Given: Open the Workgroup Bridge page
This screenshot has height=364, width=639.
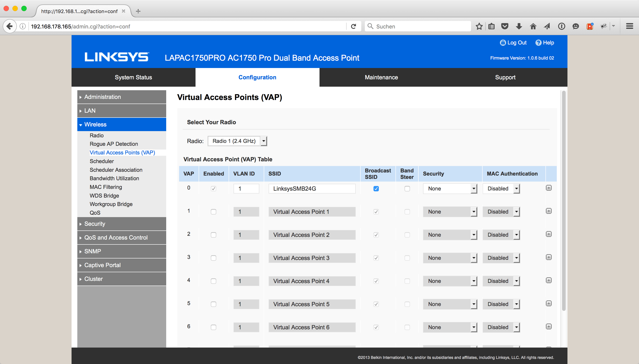Looking at the screenshot, I should coord(111,204).
